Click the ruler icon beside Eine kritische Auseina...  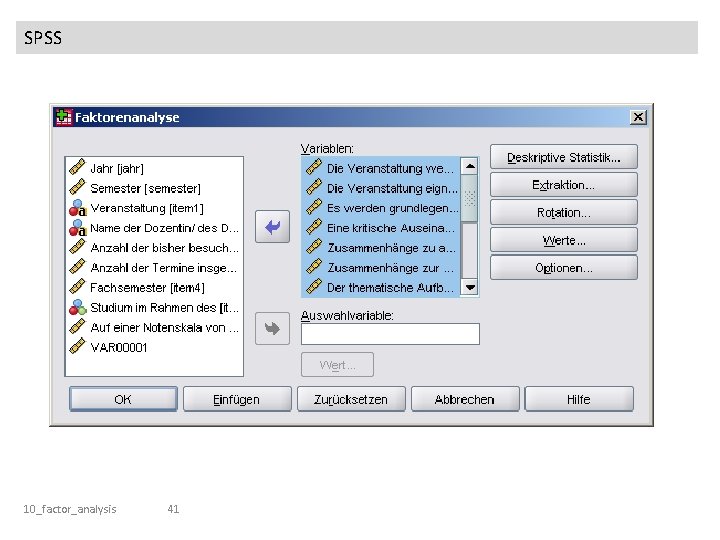[x=314, y=227]
